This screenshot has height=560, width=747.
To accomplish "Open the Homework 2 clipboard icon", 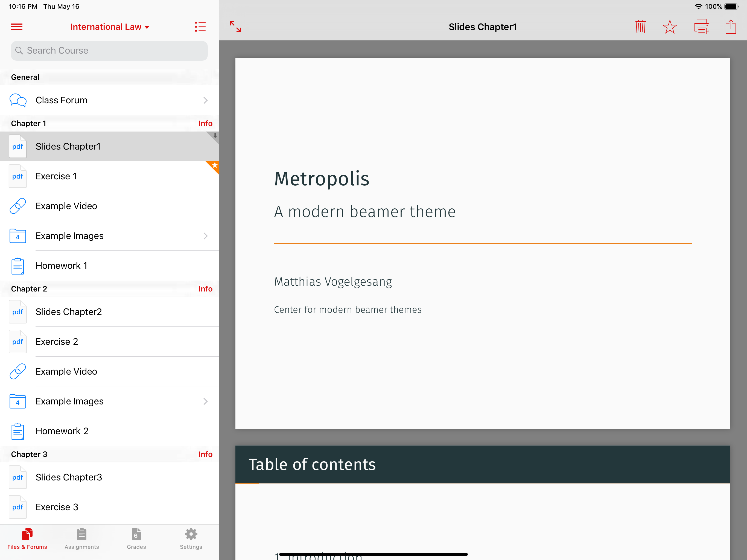I will point(17,431).
